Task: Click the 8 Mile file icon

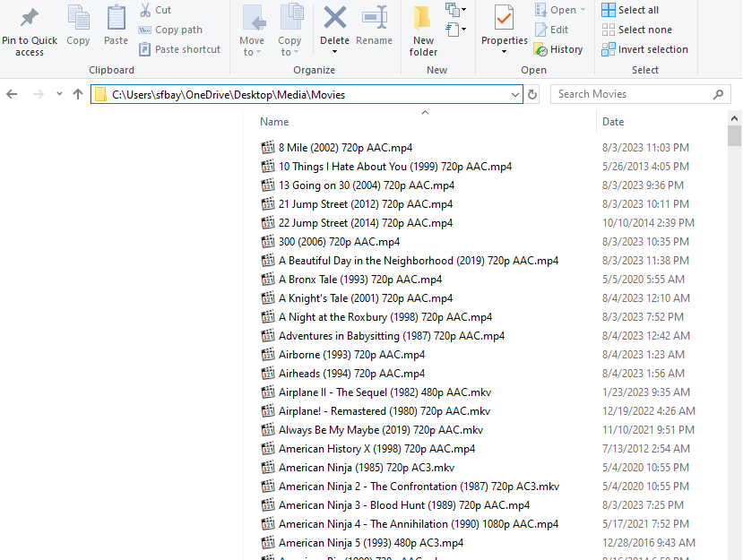Action: [268, 147]
